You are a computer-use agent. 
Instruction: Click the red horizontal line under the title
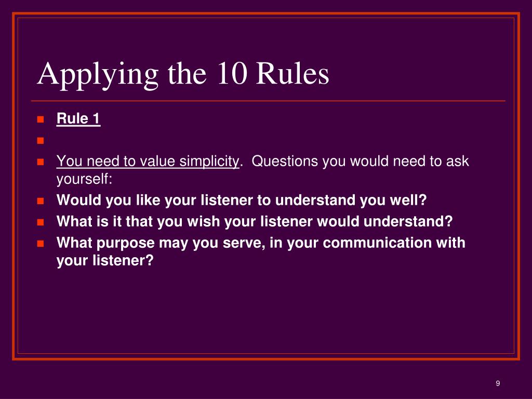coord(268,101)
